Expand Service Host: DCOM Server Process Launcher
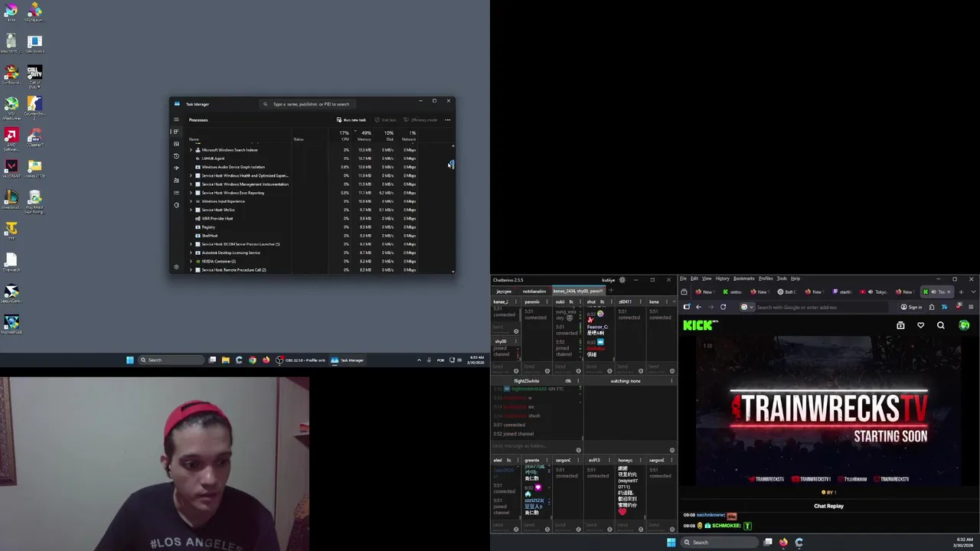The height and width of the screenshot is (551, 980). tap(191, 244)
